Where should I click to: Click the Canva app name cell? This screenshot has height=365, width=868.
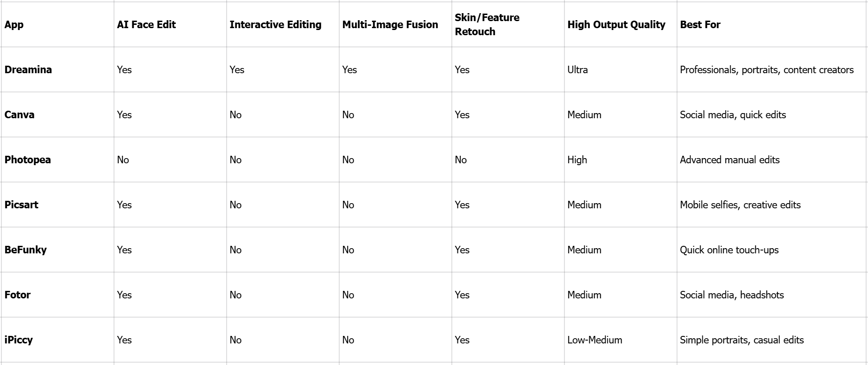click(19, 115)
